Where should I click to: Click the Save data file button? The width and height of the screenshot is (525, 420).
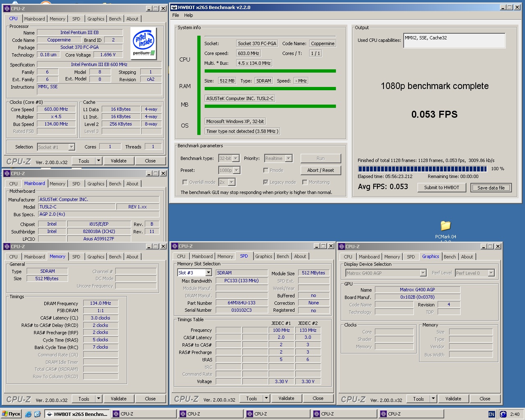point(491,187)
